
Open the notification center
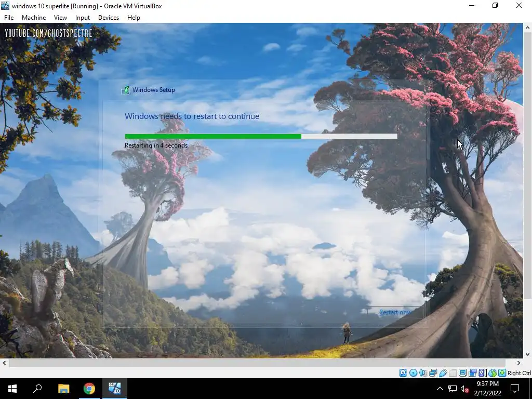tap(515, 389)
